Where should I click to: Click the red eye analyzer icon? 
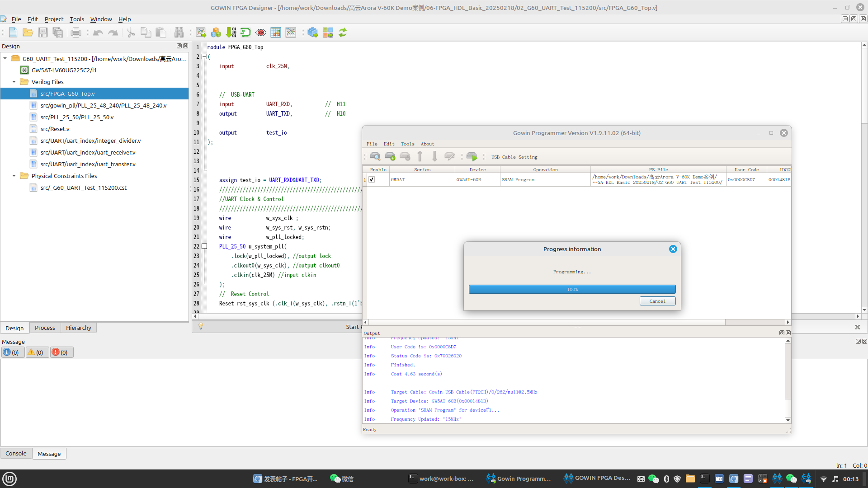[x=261, y=33]
